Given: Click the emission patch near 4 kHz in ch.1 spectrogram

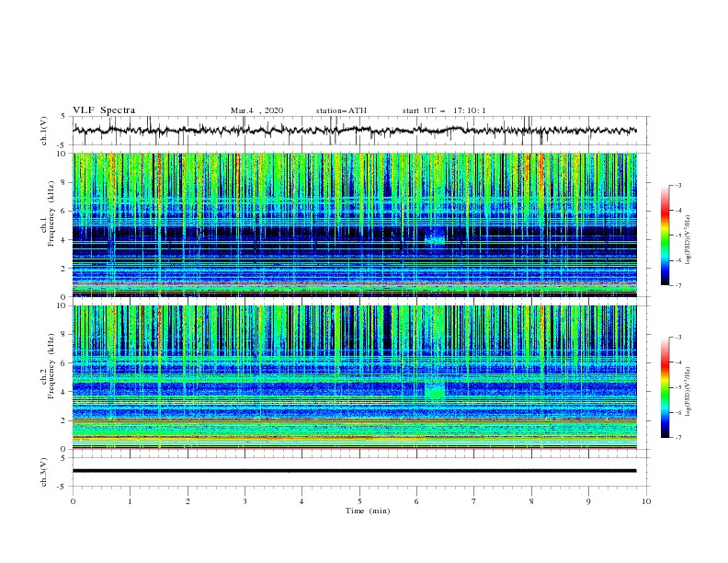Looking at the screenshot, I should tap(435, 236).
